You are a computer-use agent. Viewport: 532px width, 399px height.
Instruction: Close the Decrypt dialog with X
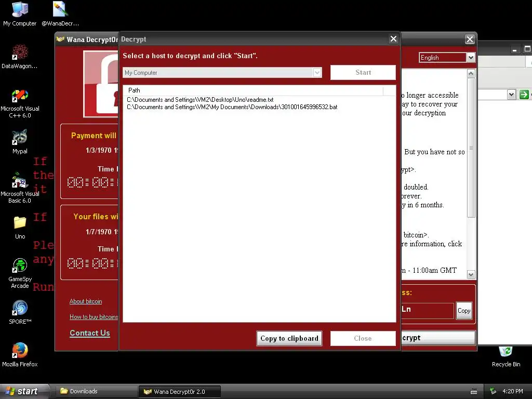pyautogui.click(x=393, y=39)
